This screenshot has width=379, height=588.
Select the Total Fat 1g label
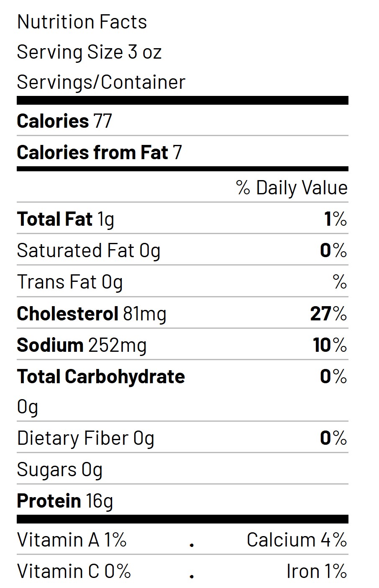[x=66, y=219]
